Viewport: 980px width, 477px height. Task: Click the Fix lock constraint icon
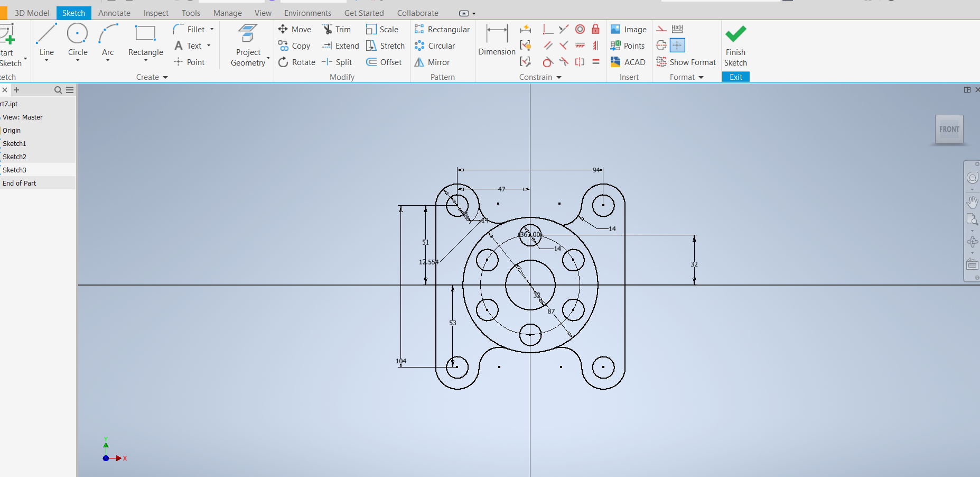tap(595, 29)
